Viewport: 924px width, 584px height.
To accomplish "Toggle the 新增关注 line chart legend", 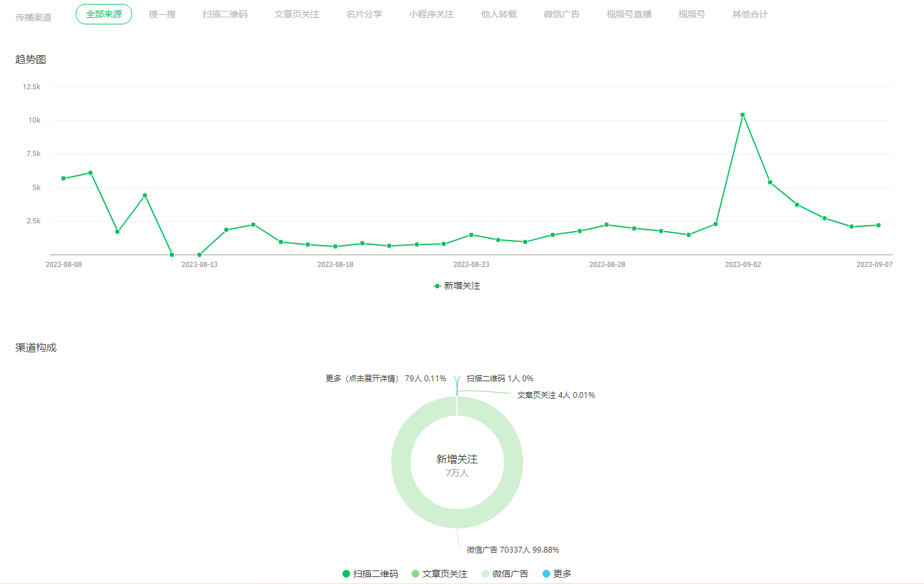I will [457, 286].
